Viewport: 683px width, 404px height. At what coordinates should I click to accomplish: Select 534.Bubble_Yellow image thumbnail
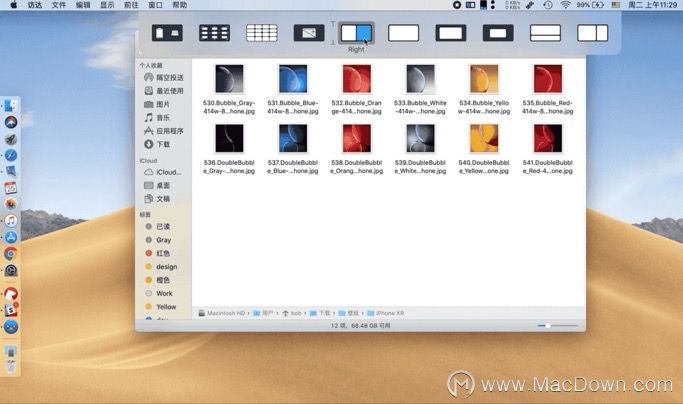click(484, 79)
